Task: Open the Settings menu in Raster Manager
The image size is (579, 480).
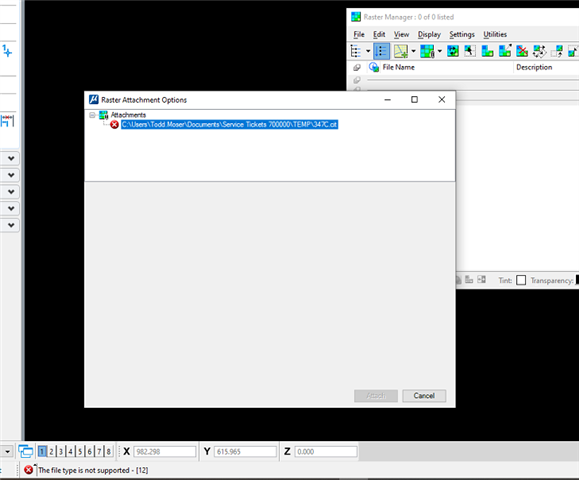Action: 462,34
